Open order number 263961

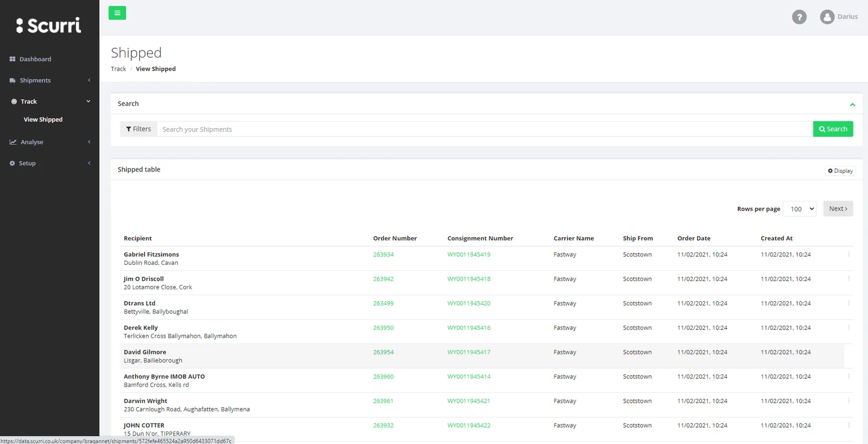(x=383, y=401)
